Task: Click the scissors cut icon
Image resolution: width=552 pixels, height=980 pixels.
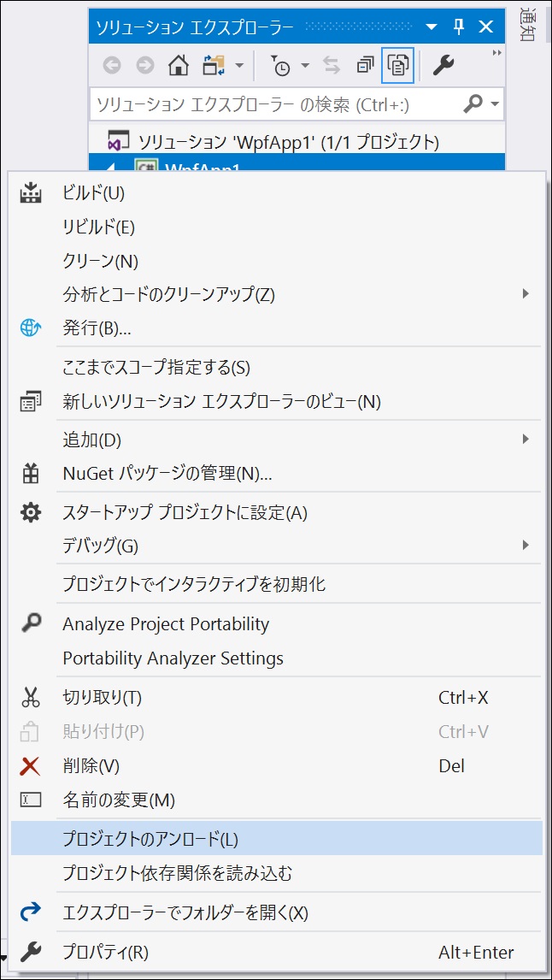Action: point(31,698)
